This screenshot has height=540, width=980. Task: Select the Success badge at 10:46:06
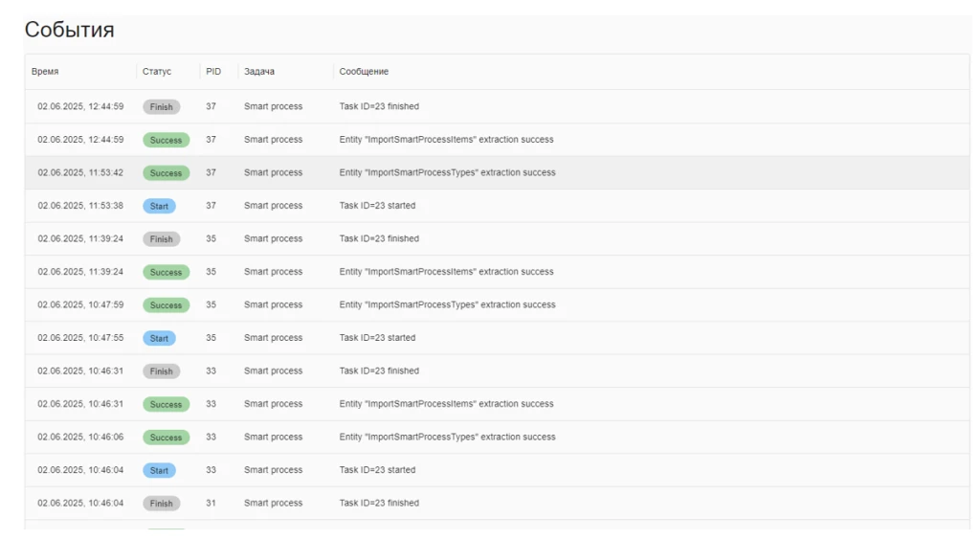pos(166,438)
